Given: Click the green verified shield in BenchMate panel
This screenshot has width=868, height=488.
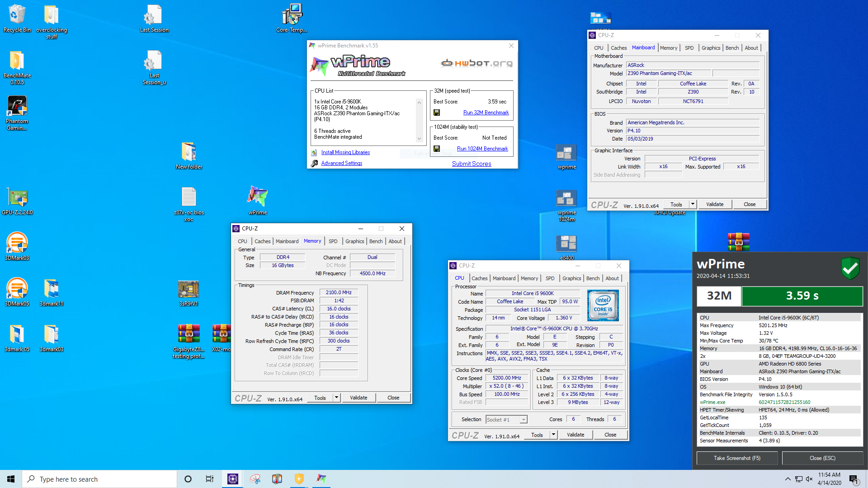Looking at the screenshot, I should click(x=850, y=268).
